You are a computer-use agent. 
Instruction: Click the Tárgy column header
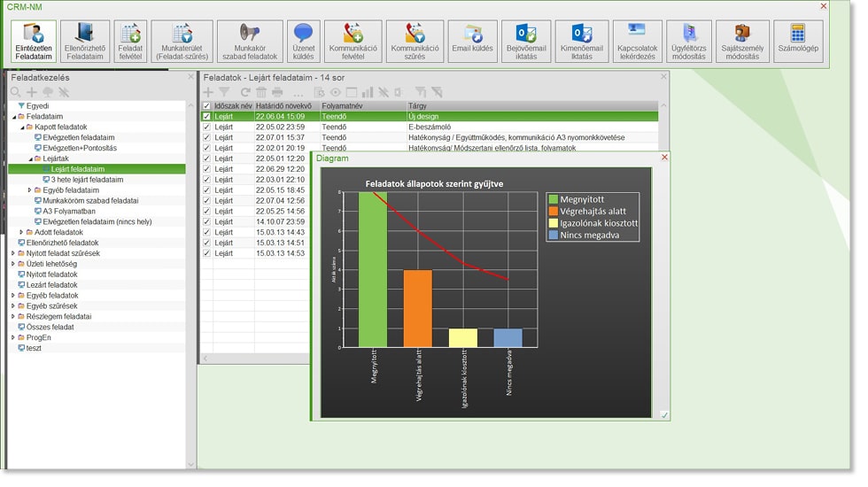tap(532, 105)
